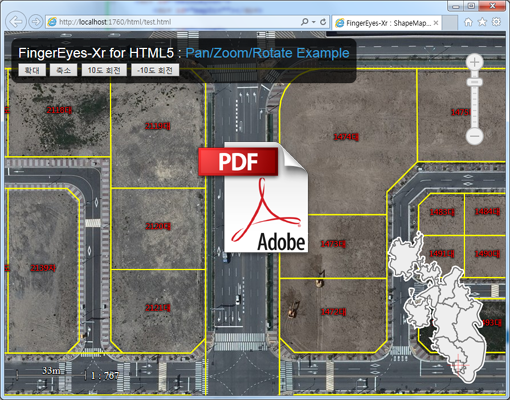Click the red crosshair on overview map
The width and height of the screenshot is (510, 400).
coord(459,365)
